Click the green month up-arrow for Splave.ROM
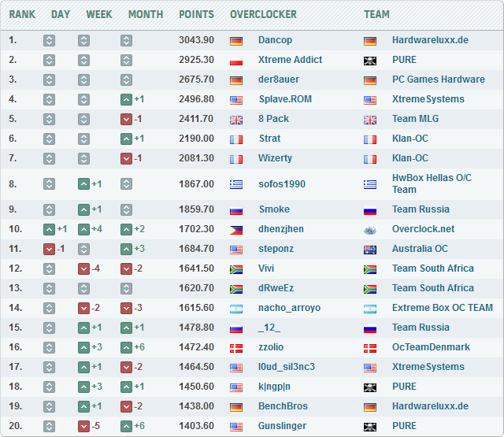Viewport: 504px width, 437px height. point(126,99)
